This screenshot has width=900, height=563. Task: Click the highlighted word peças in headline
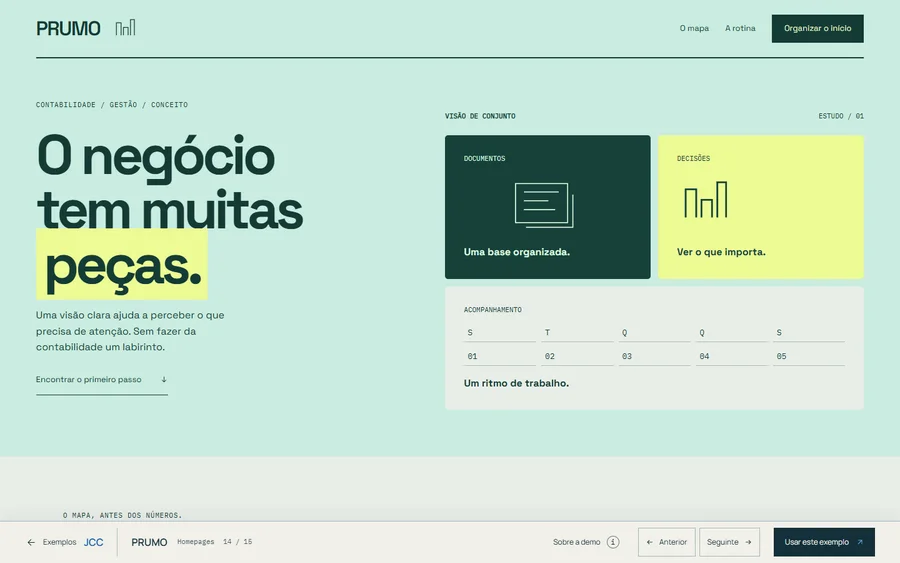(x=122, y=265)
